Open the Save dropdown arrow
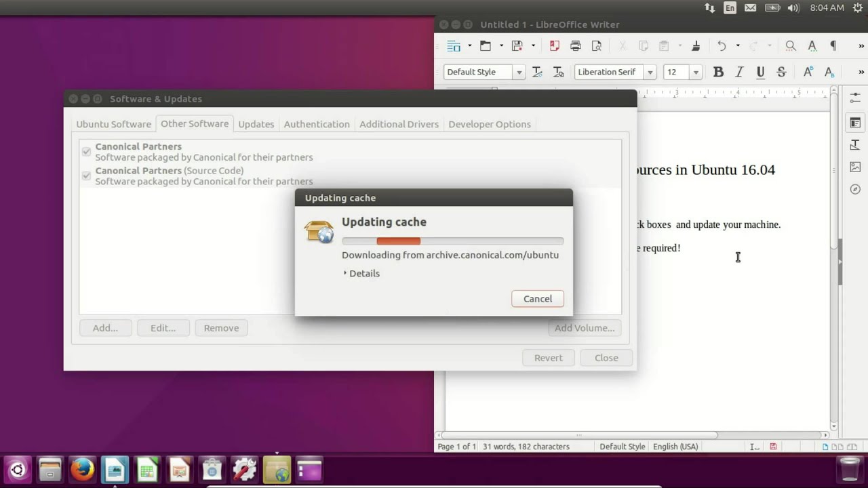 pyautogui.click(x=533, y=46)
